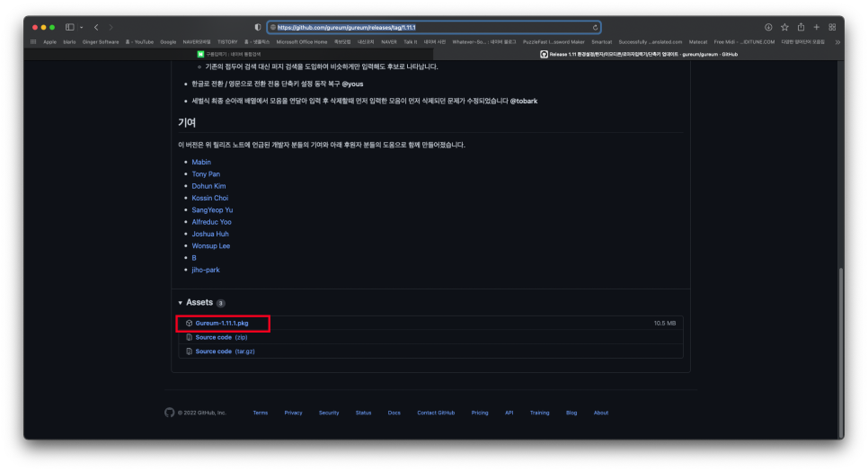868x471 pixels.
Task: Open the sidebar options dropdown arrow
Action: (x=82, y=27)
